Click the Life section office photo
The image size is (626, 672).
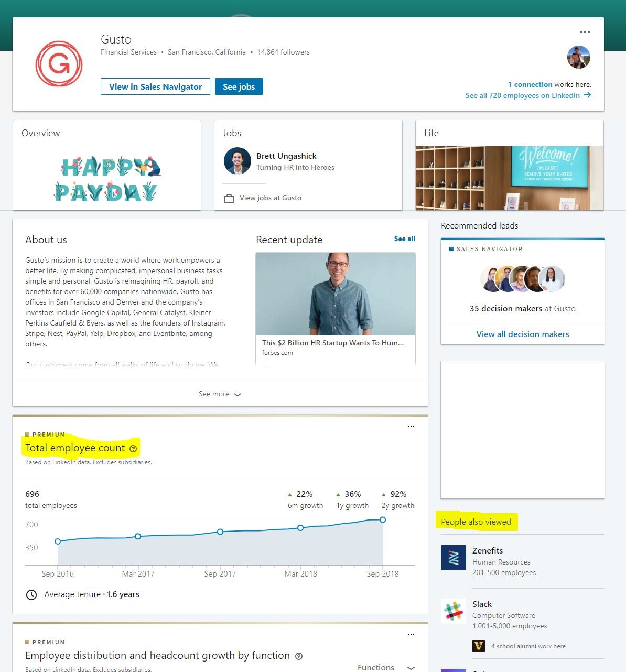tap(510, 178)
